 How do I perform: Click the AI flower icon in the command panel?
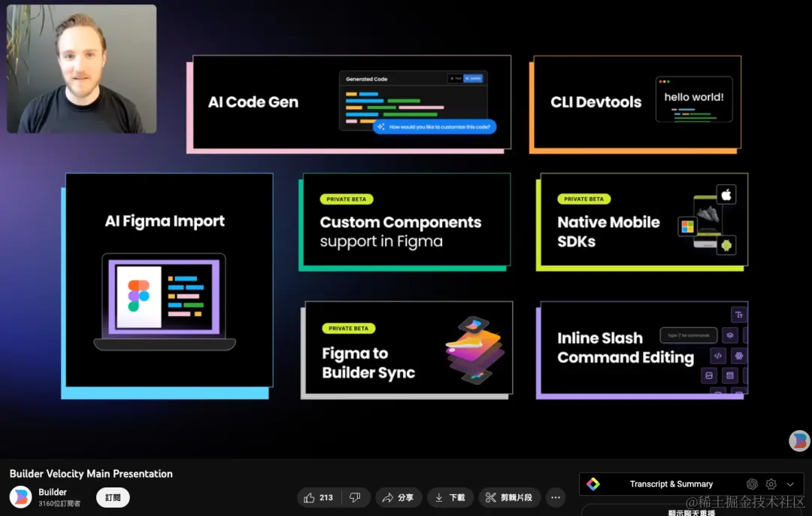click(x=739, y=355)
